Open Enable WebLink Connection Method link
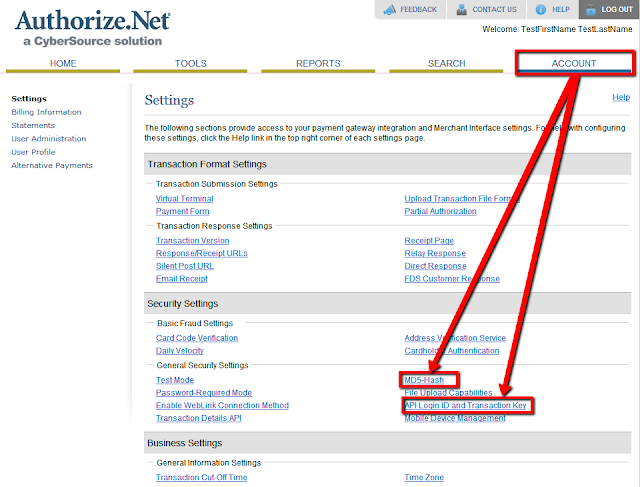This screenshot has width=640, height=487. (x=222, y=405)
